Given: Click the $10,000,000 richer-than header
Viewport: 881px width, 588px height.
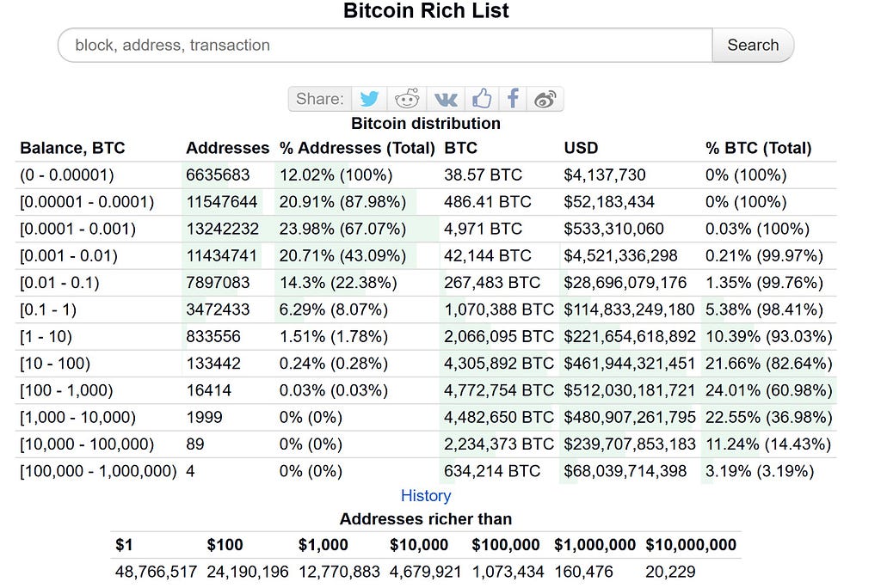Looking at the screenshot, I should 691,545.
